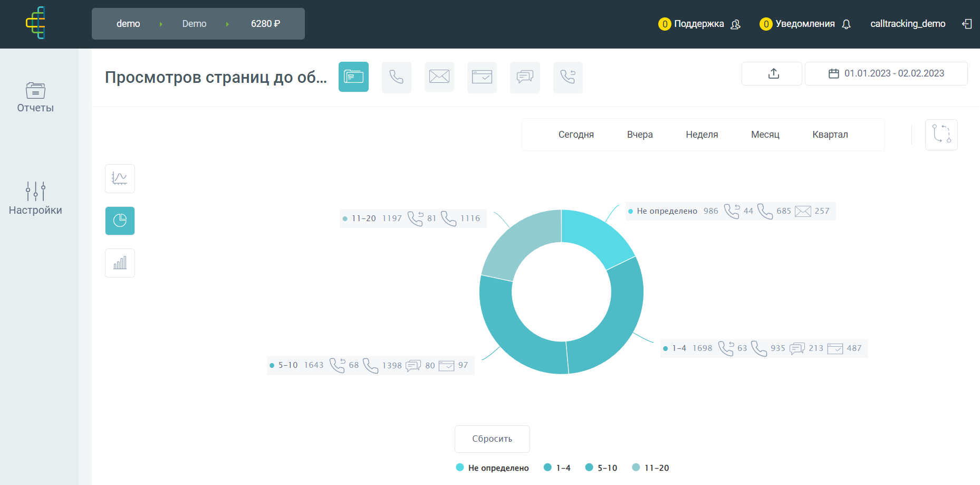Viewport: 980px width, 485px height.
Task: Click the Сбросить reset button
Action: tap(492, 439)
